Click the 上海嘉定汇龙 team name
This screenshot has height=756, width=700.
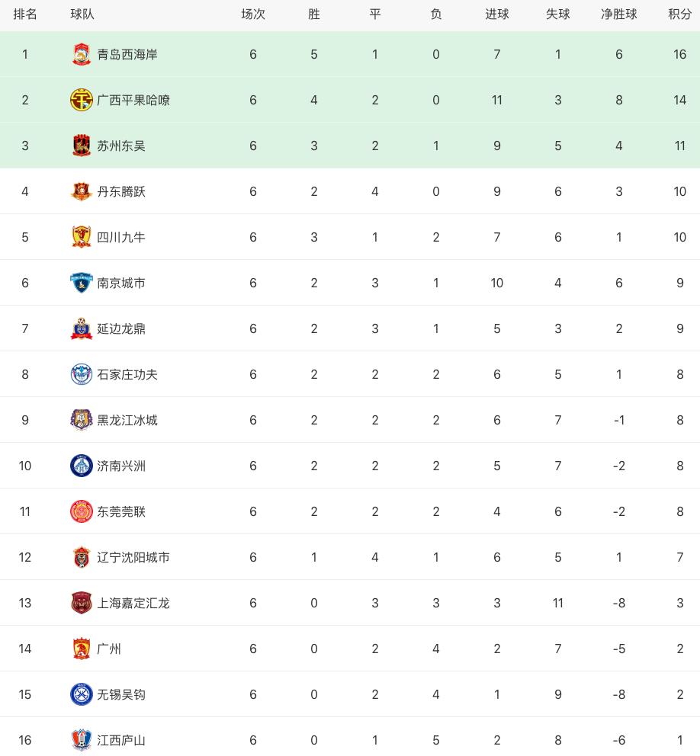click(133, 603)
